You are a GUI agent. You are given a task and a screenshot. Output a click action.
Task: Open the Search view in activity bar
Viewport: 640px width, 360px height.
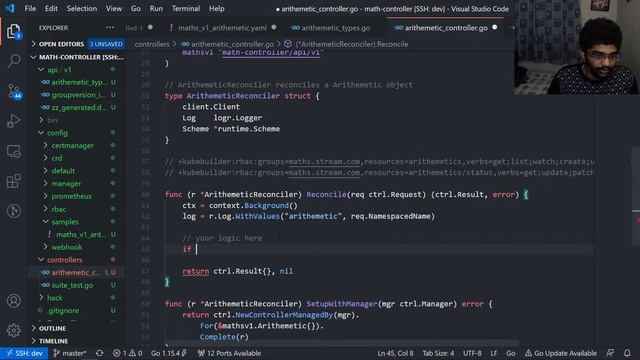14,61
